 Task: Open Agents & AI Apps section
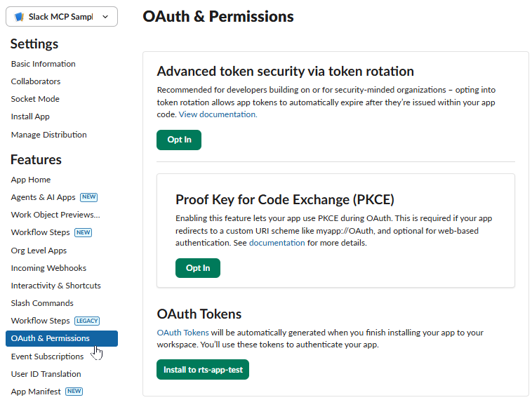point(43,197)
